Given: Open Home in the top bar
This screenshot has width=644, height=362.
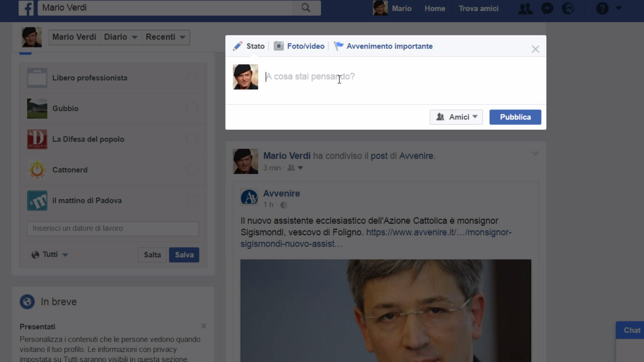Looking at the screenshot, I should (435, 8).
